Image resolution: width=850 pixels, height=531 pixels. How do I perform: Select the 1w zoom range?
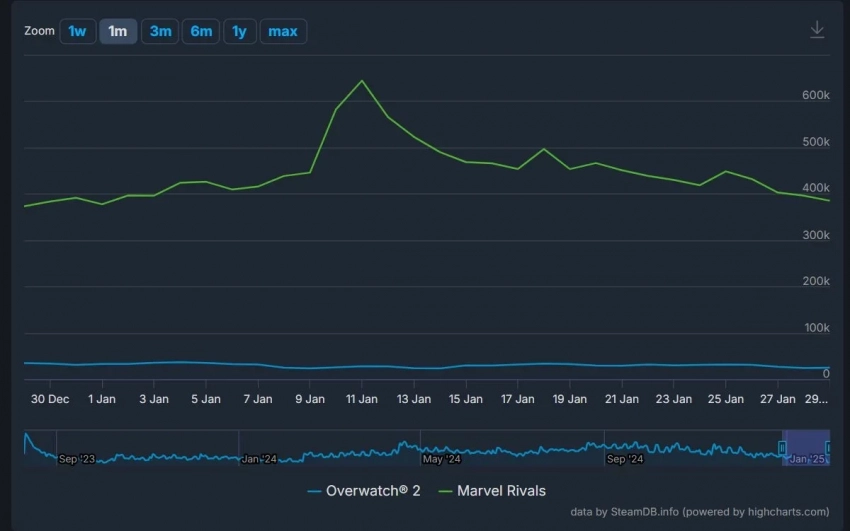pos(77,31)
